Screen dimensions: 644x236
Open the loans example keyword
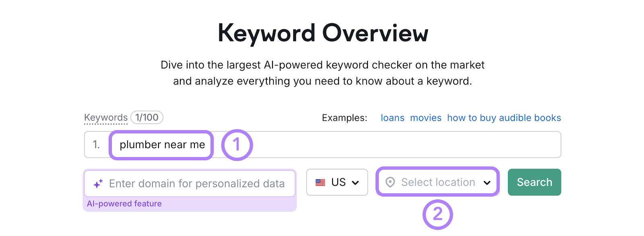coord(392,118)
